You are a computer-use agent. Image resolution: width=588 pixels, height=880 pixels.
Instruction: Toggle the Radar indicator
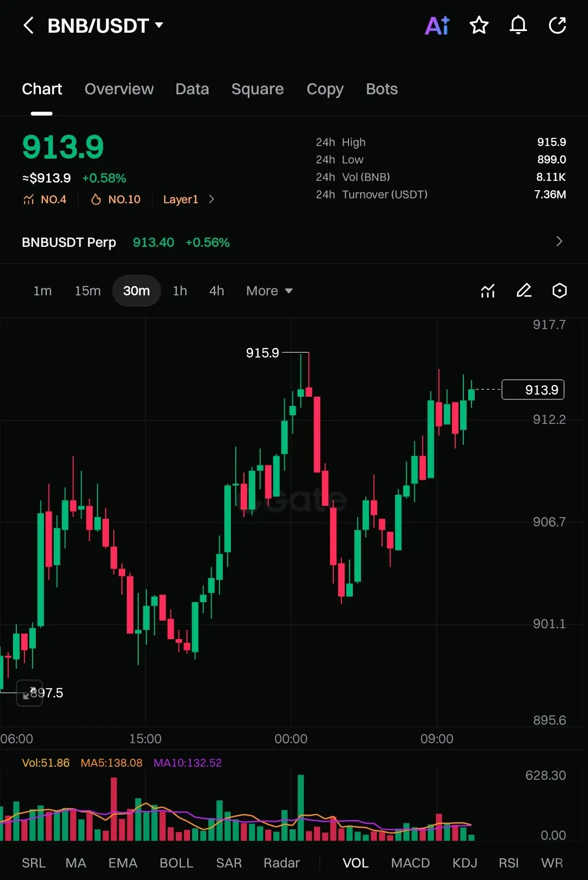[281, 863]
